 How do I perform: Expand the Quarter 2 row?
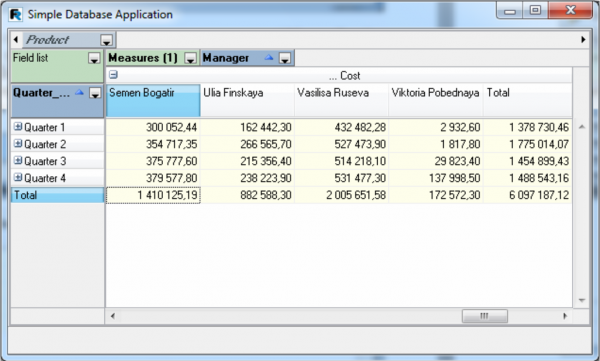coord(18,144)
